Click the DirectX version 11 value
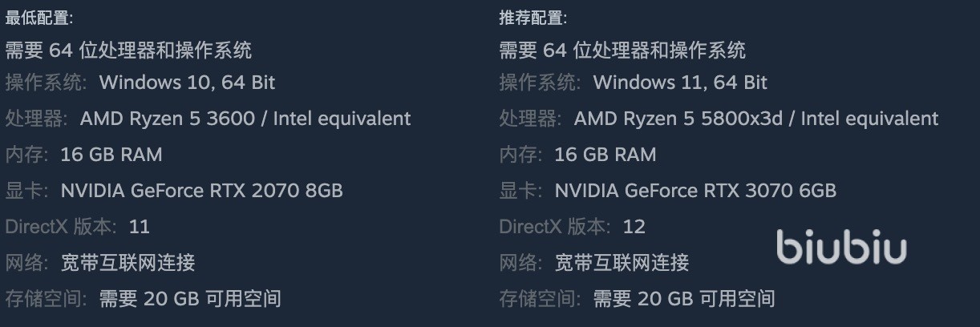 (140, 227)
